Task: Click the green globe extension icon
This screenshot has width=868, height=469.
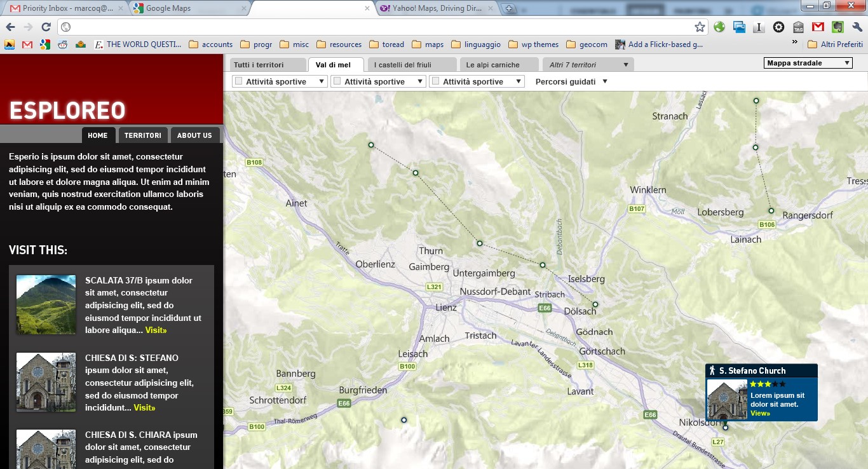Action: click(x=719, y=27)
